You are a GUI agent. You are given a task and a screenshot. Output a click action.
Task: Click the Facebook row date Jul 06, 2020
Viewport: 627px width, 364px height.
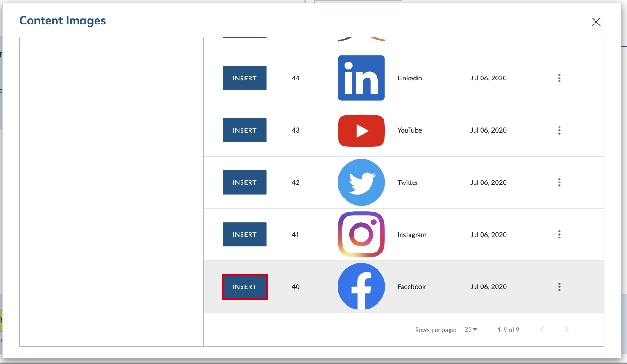489,287
